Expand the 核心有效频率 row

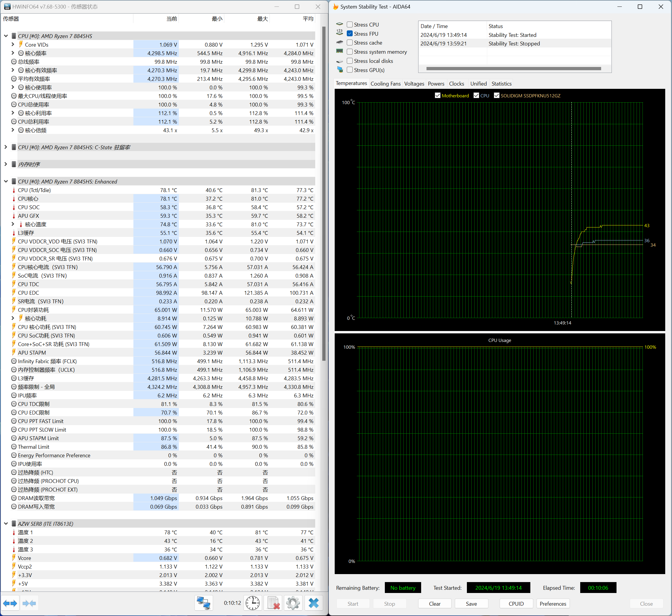13,70
